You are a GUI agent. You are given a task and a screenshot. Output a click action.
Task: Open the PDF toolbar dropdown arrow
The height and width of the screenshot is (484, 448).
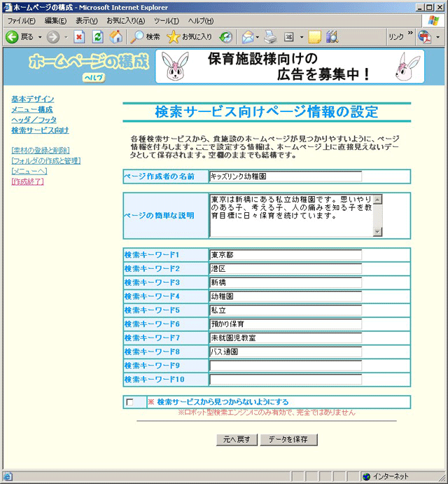click(x=437, y=37)
